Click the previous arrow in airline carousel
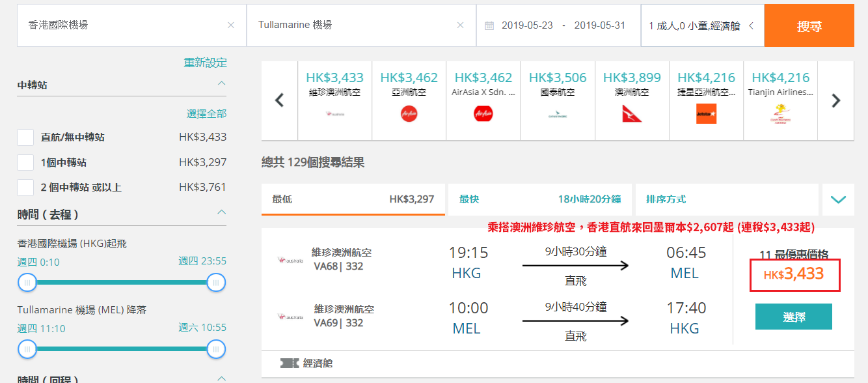 pyautogui.click(x=280, y=100)
